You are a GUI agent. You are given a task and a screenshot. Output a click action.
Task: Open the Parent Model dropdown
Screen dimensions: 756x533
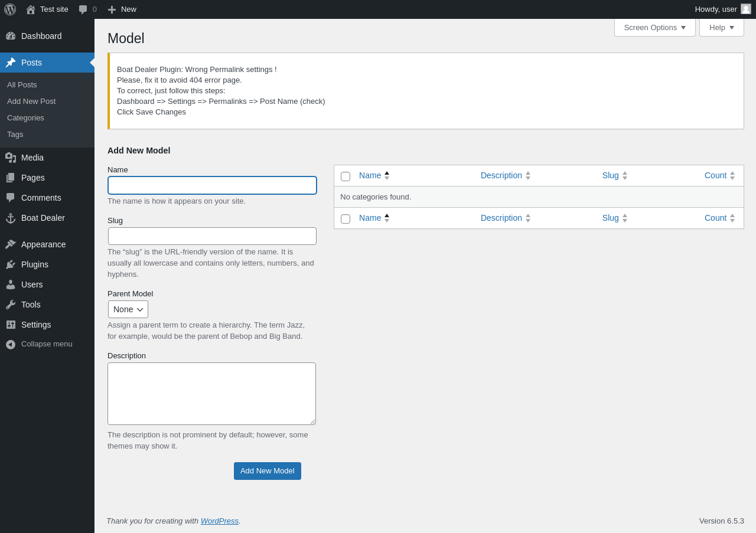[128, 309]
